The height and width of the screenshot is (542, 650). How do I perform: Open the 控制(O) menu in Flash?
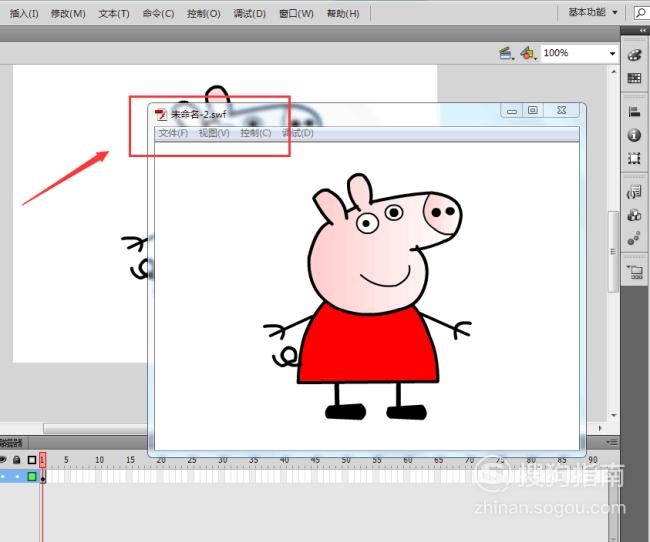coord(204,14)
